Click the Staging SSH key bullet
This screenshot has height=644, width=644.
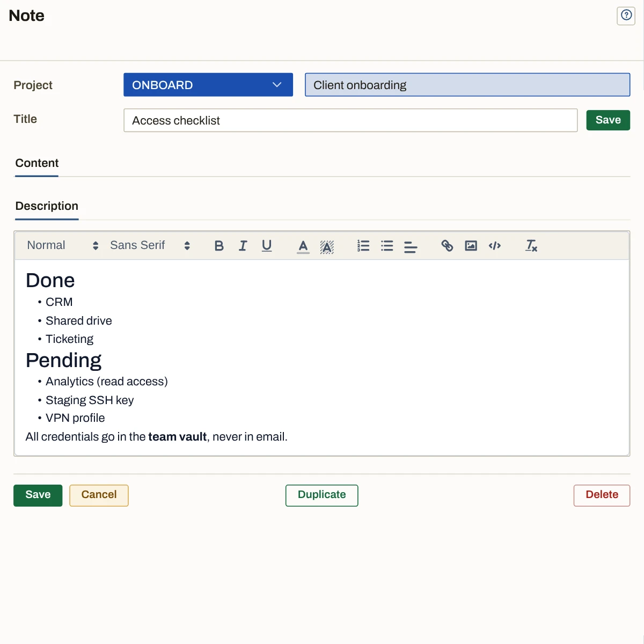[x=90, y=400]
